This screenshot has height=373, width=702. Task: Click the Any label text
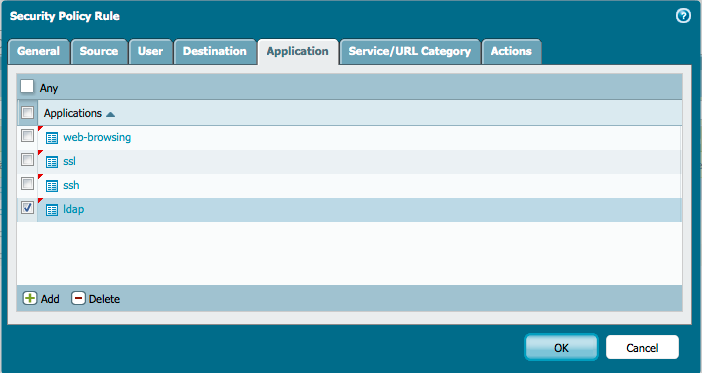tap(49, 88)
